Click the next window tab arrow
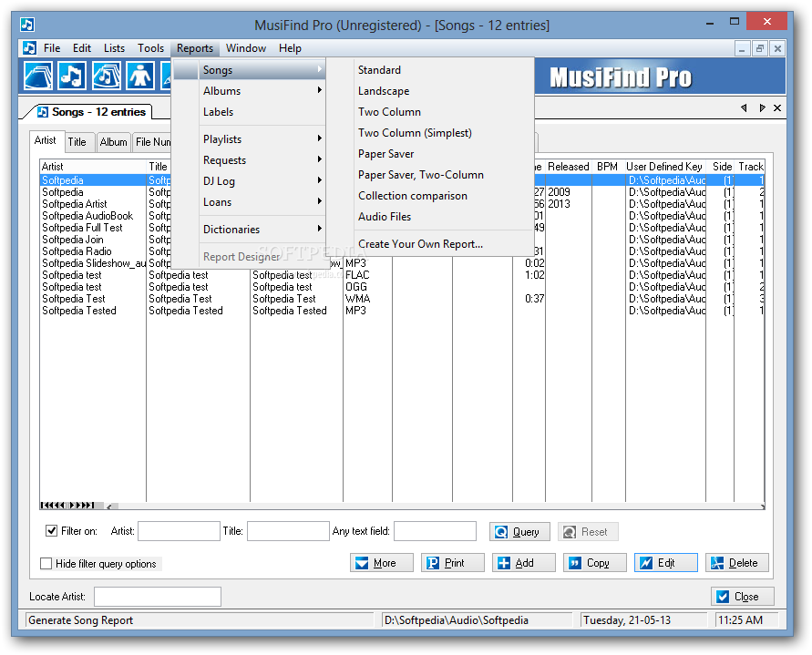The width and height of the screenshot is (812, 655). (x=762, y=107)
